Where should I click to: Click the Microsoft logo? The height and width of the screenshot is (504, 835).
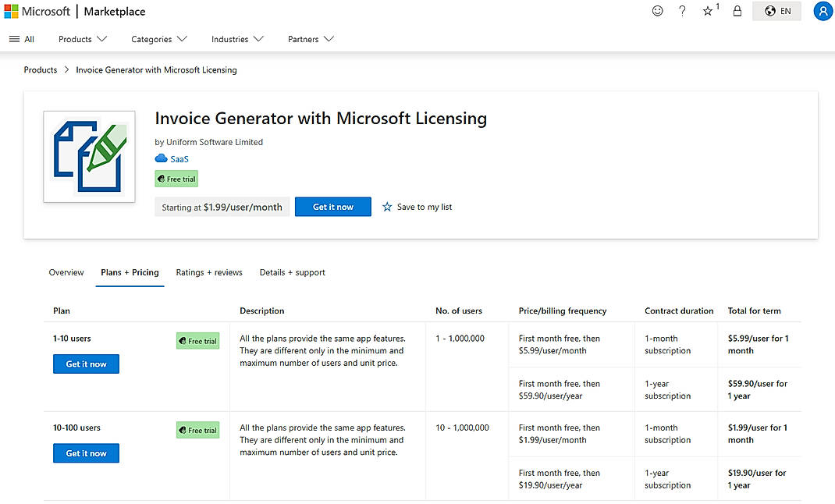coord(37,11)
